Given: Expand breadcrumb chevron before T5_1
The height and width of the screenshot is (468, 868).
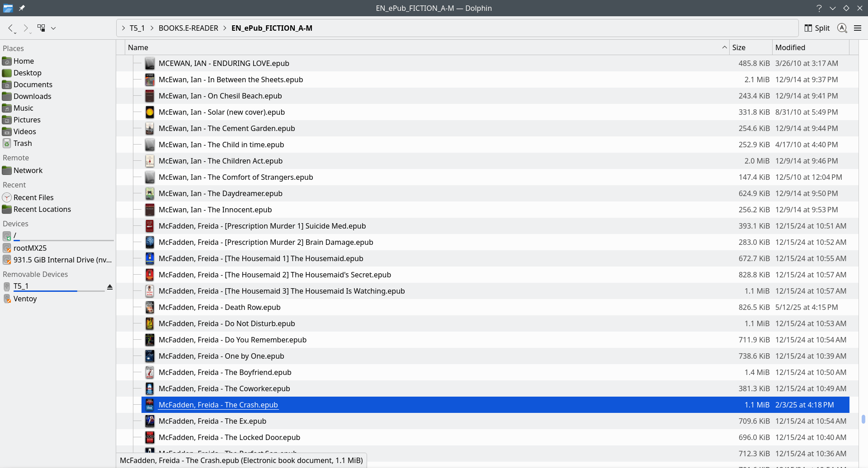Looking at the screenshot, I should pos(123,28).
